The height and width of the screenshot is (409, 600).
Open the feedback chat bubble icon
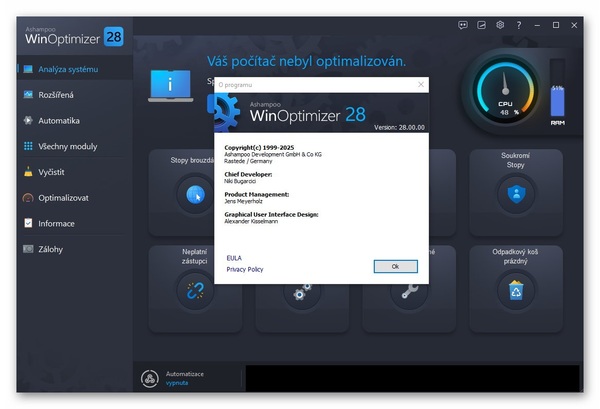coord(463,24)
